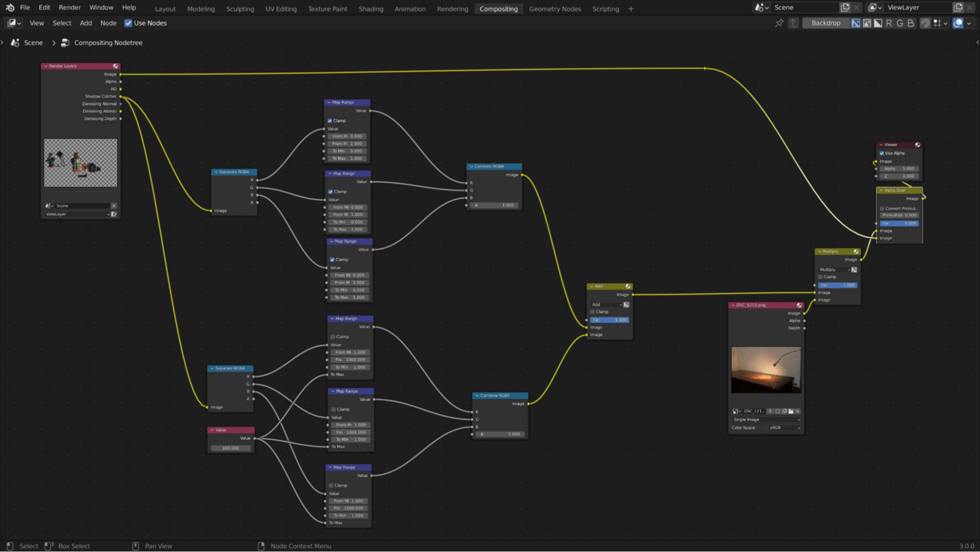980x552 pixels.
Task: Open the Single Image source dropdown
Action: (765, 419)
